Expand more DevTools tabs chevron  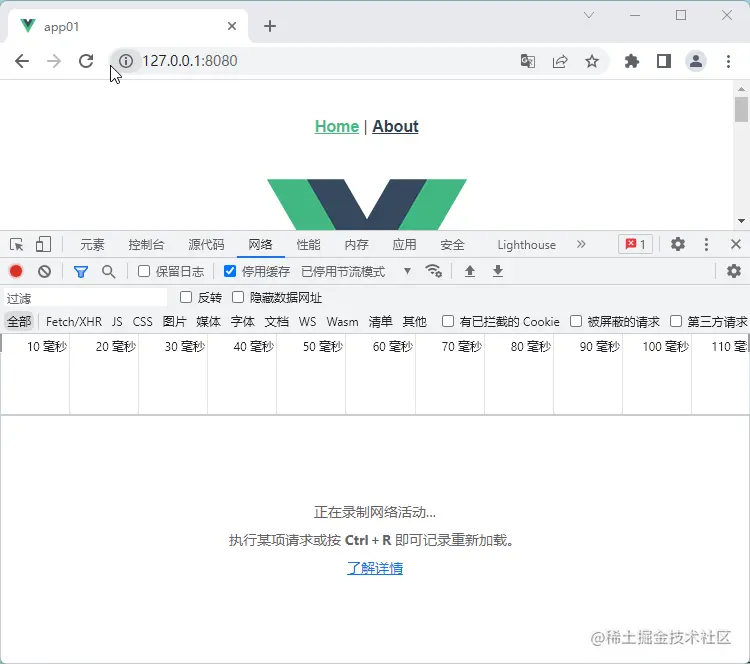[581, 244]
